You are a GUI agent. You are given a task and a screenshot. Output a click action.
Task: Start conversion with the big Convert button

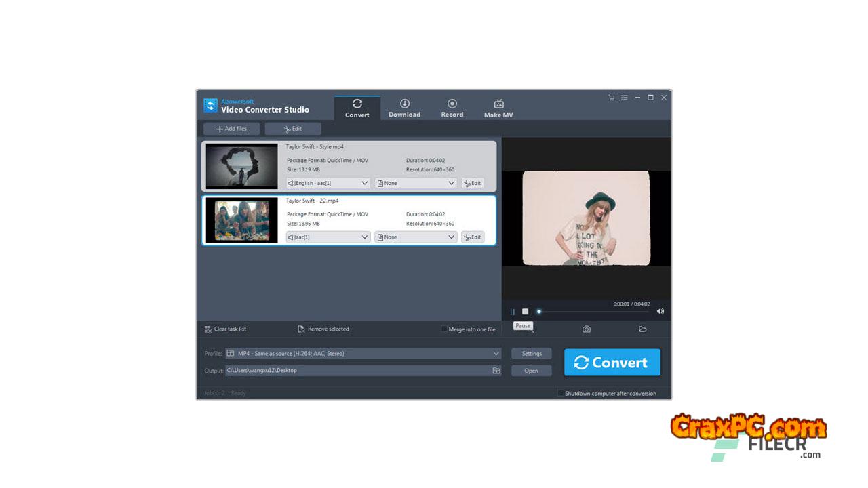[612, 363]
